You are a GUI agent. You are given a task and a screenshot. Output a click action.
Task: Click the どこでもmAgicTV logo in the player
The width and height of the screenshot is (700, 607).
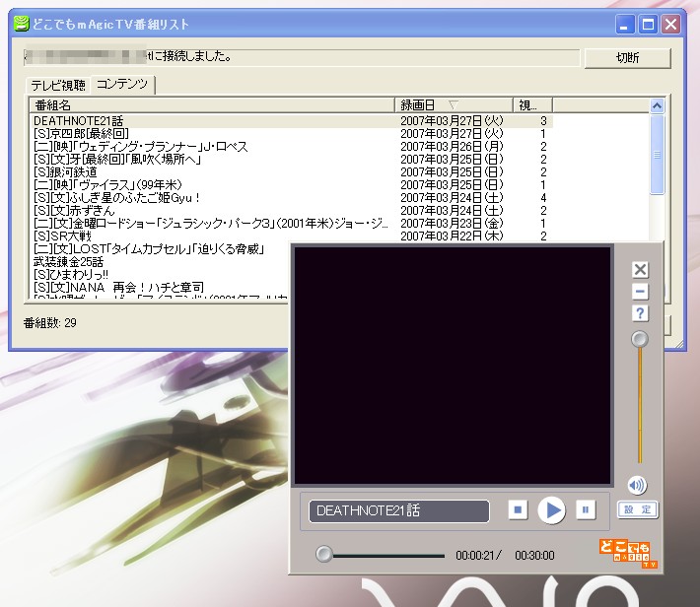(628, 553)
